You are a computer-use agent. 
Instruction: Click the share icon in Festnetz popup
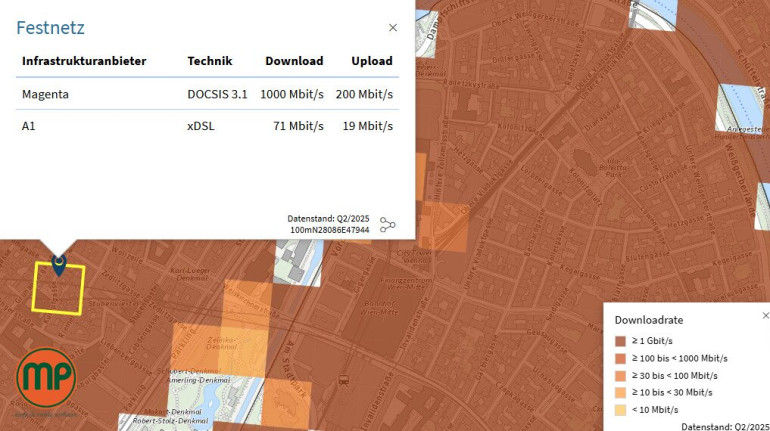(x=387, y=225)
